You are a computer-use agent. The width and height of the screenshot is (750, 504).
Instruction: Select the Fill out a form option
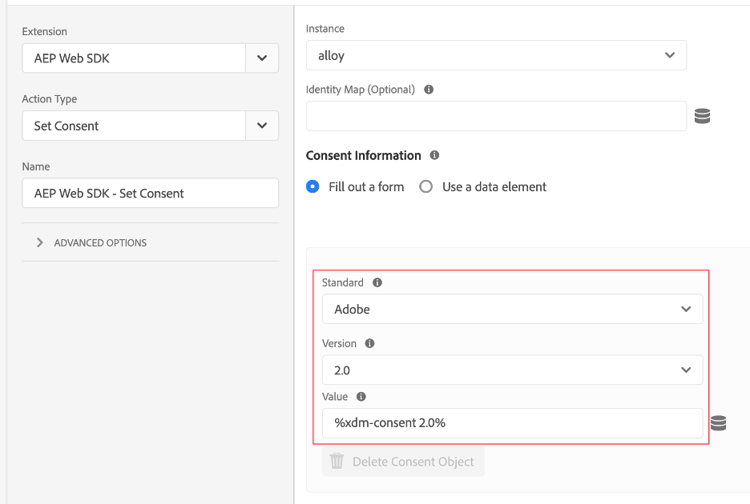coord(313,187)
